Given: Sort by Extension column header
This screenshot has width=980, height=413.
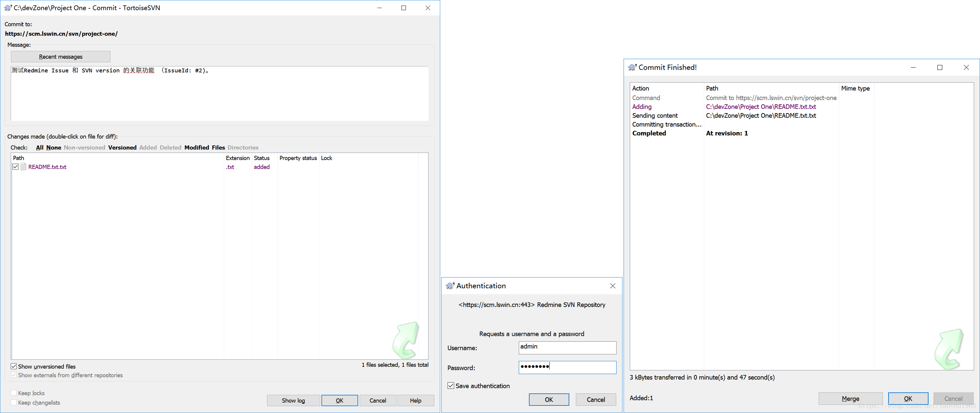Looking at the screenshot, I should tap(238, 158).
